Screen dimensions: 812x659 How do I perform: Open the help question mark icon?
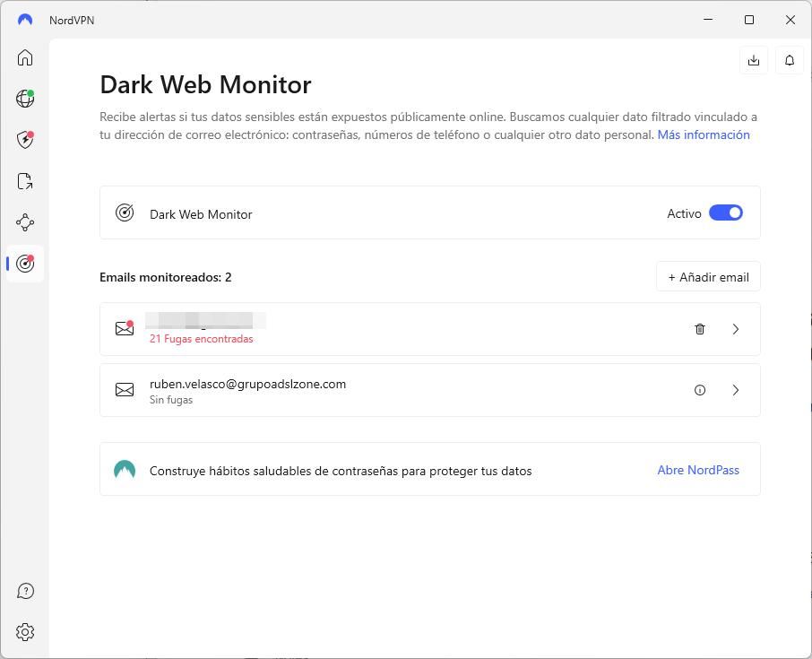[x=25, y=591]
